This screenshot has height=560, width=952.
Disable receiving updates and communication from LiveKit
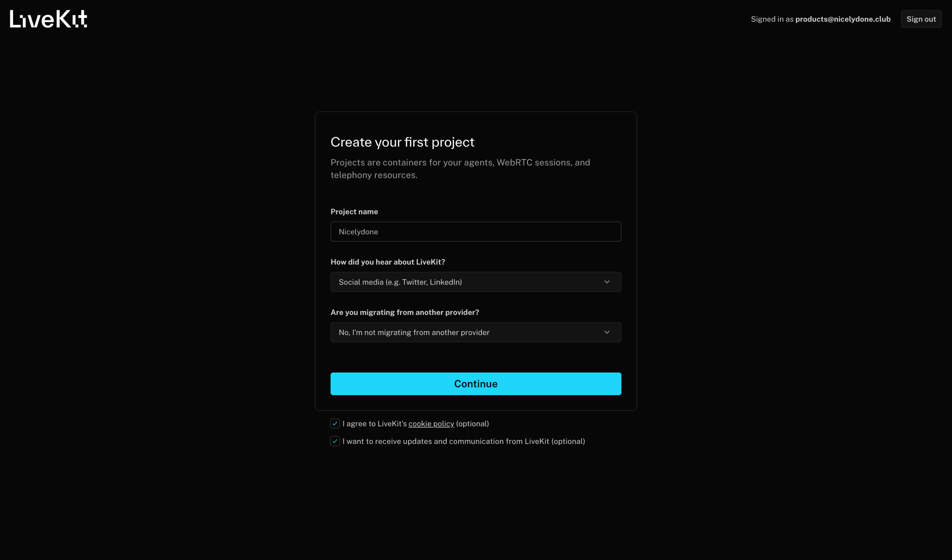tap(335, 441)
